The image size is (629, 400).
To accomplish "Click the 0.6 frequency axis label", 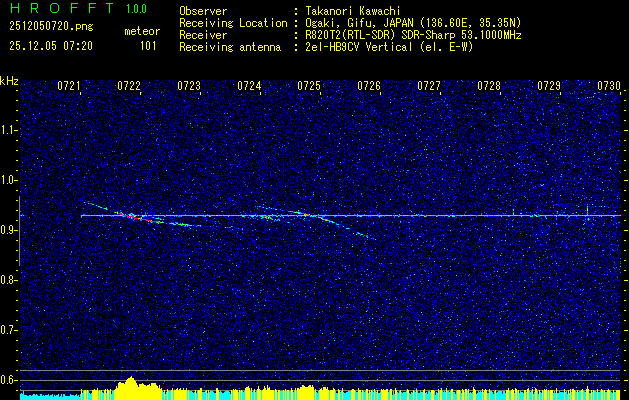I will point(7,380).
